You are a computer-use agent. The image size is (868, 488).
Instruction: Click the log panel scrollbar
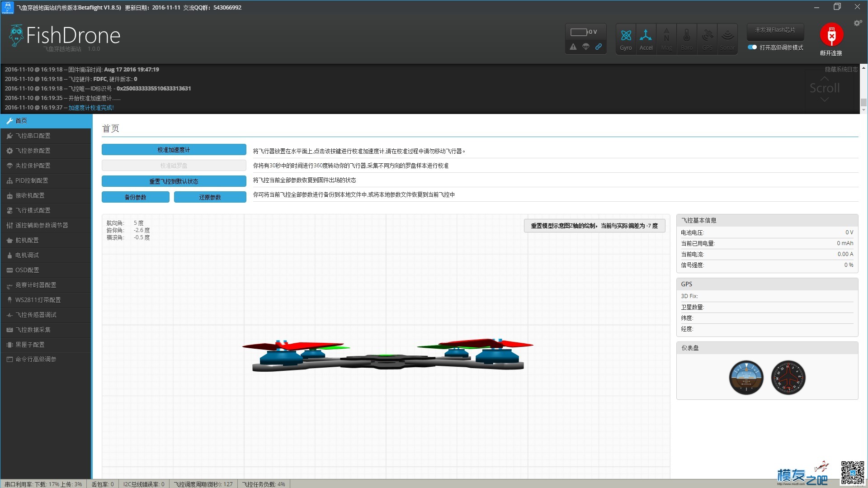(863, 88)
